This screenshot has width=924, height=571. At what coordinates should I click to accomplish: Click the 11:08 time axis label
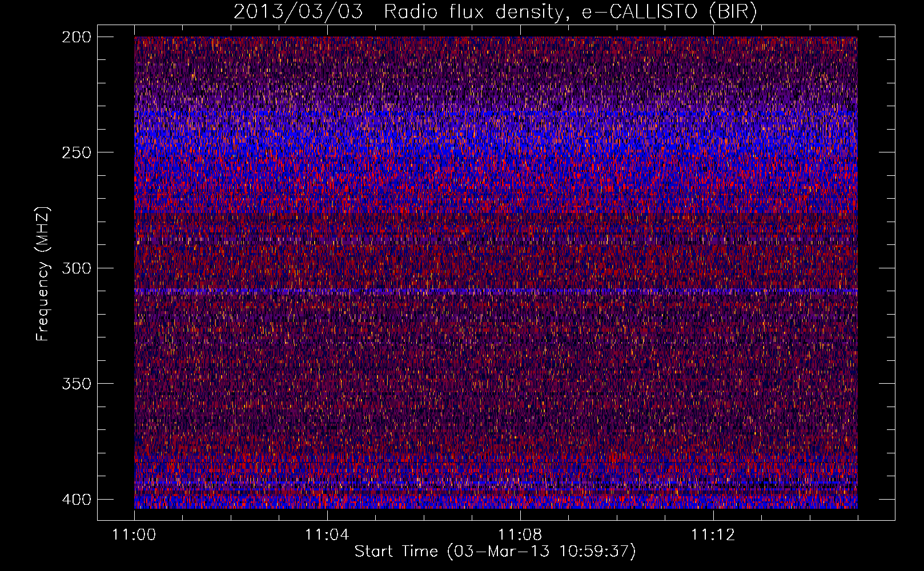tap(520, 534)
